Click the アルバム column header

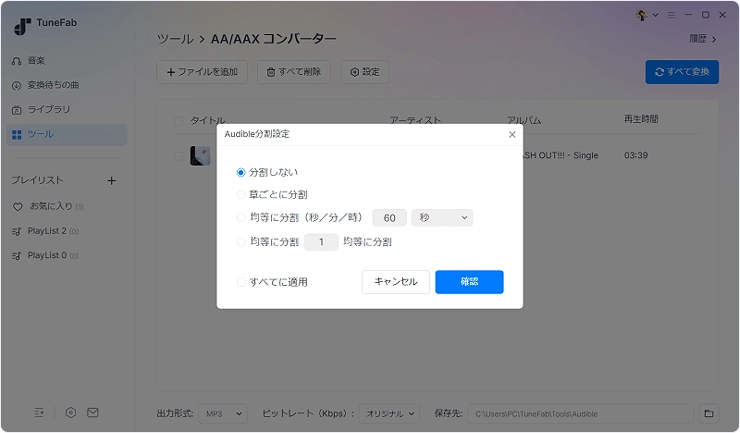pyautogui.click(x=524, y=120)
